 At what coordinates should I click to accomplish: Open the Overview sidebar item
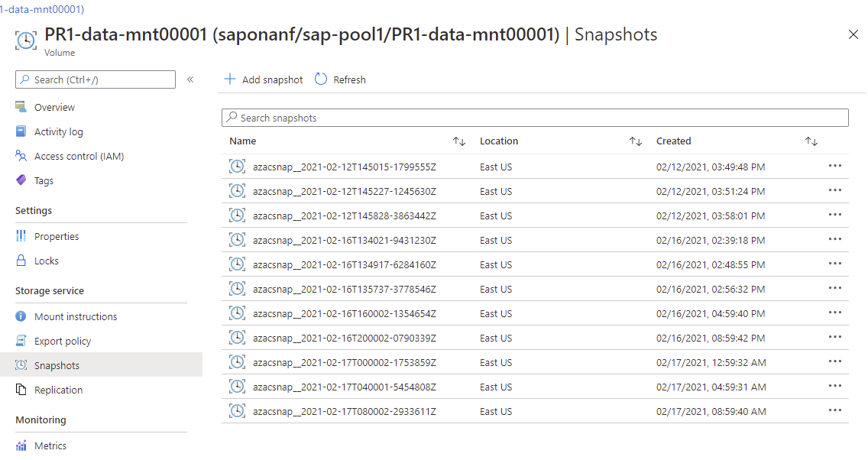point(54,107)
